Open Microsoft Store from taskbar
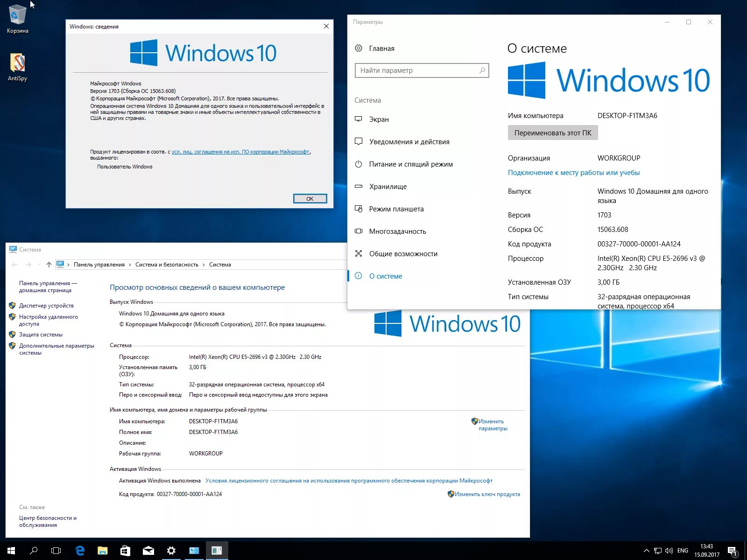The width and height of the screenshot is (747, 560). (125, 551)
